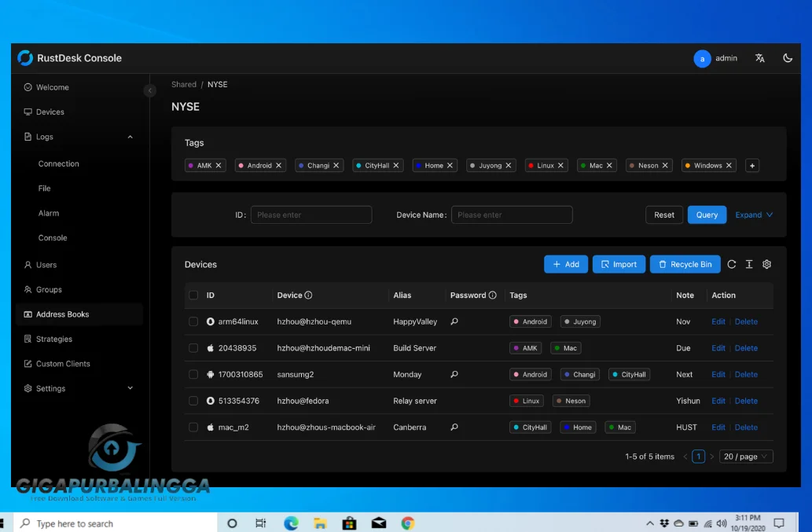Click the Query button
Viewport: 812px width, 532px height.
pos(707,215)
